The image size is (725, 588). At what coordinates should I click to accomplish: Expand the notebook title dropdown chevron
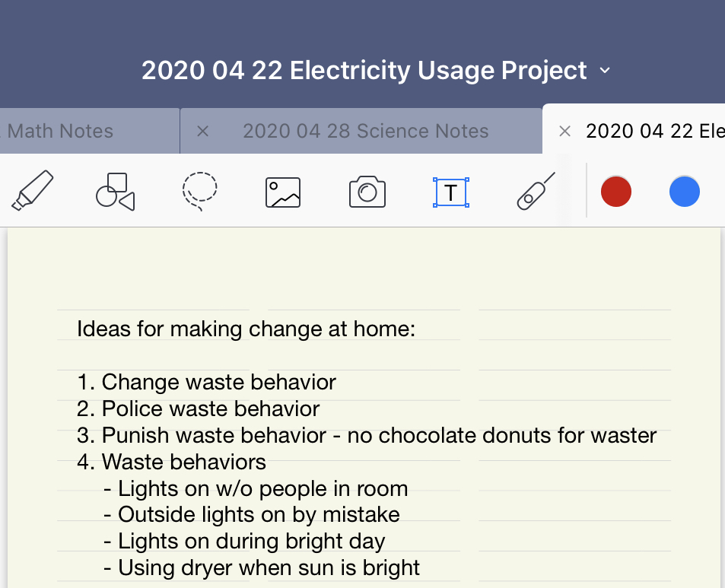coord(605,71)
